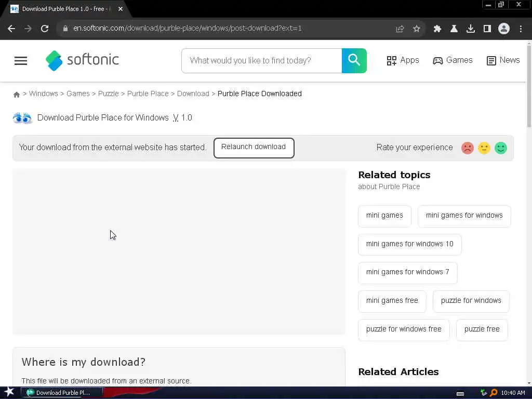This screenshot has width=532, height=399.
Task: Click the address bar URL
Action: coord(188,29)
